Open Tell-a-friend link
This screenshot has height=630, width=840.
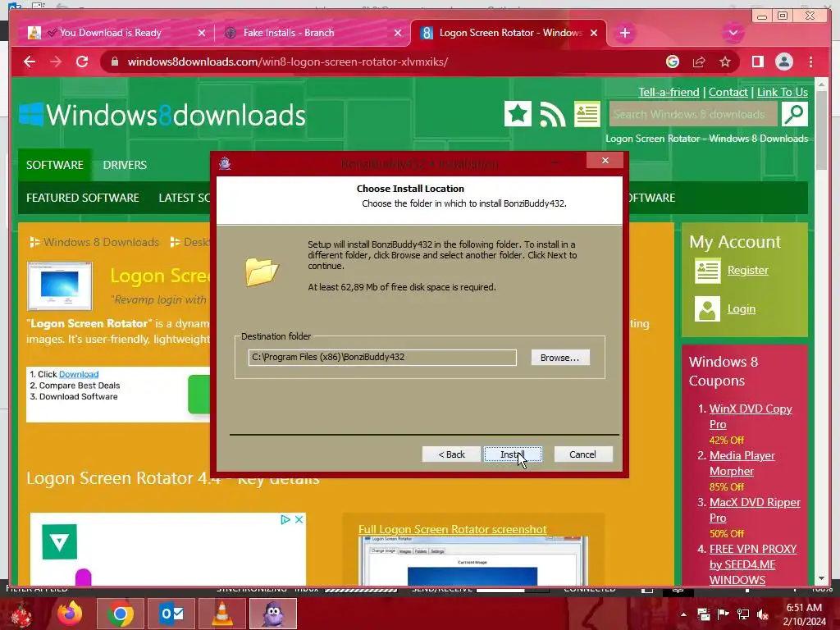pyautogui.click(x=669, y=92)
